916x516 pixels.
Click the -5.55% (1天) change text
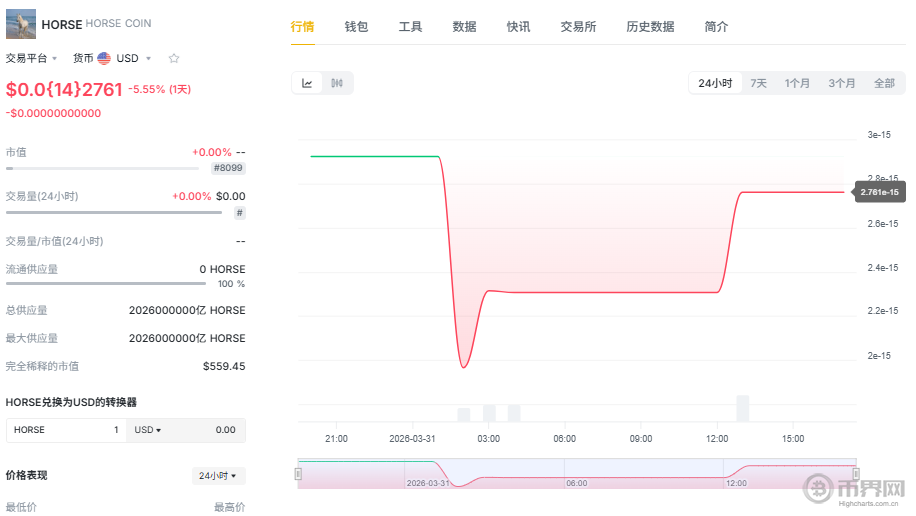tap(159, 89)
